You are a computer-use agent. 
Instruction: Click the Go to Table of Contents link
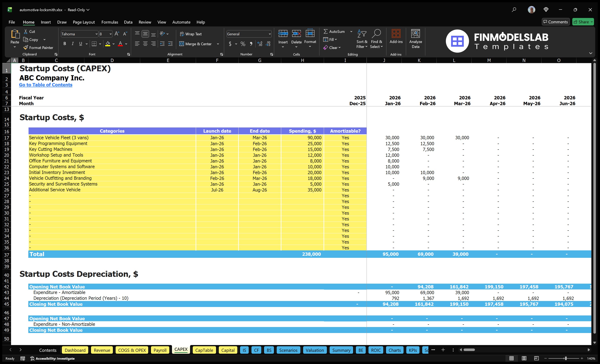(x=45, y=85)
